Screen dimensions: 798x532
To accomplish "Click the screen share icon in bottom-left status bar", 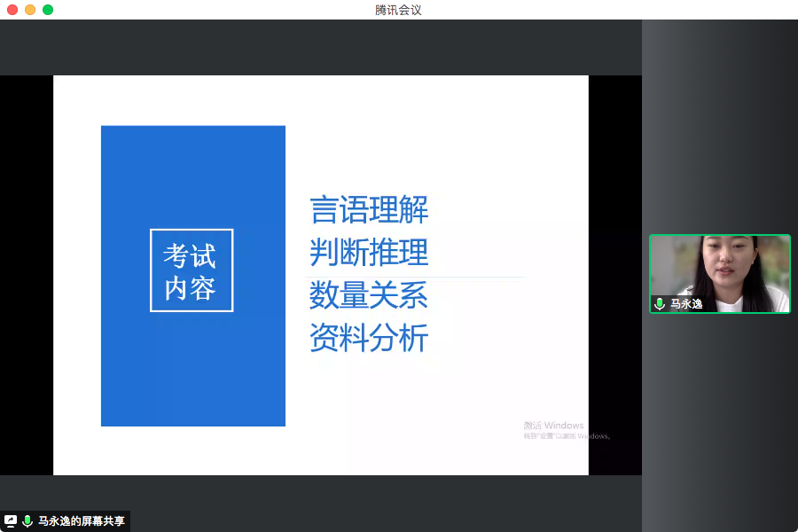I will click(x=11, y=521).
